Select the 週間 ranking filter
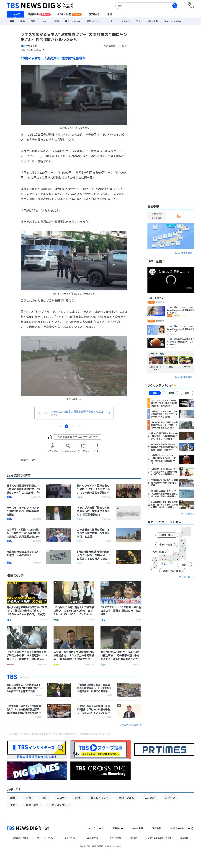Image resolution: width=201 pixels, height=868 pixels. click(x=187, y=393)
